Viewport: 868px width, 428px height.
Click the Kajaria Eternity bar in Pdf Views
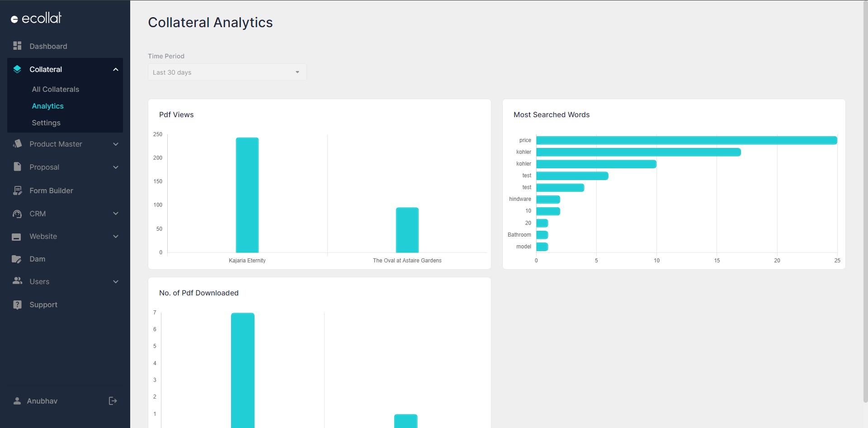click(247, 195)
